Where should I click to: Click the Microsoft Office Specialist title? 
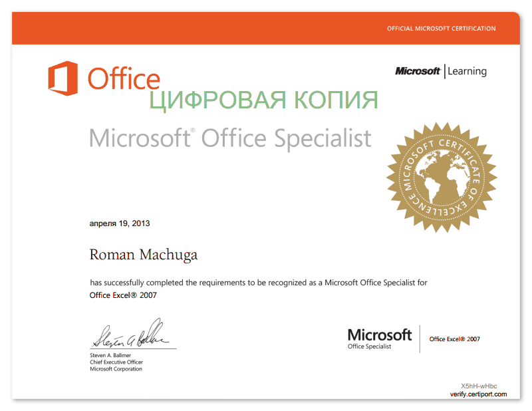(230, 138)
